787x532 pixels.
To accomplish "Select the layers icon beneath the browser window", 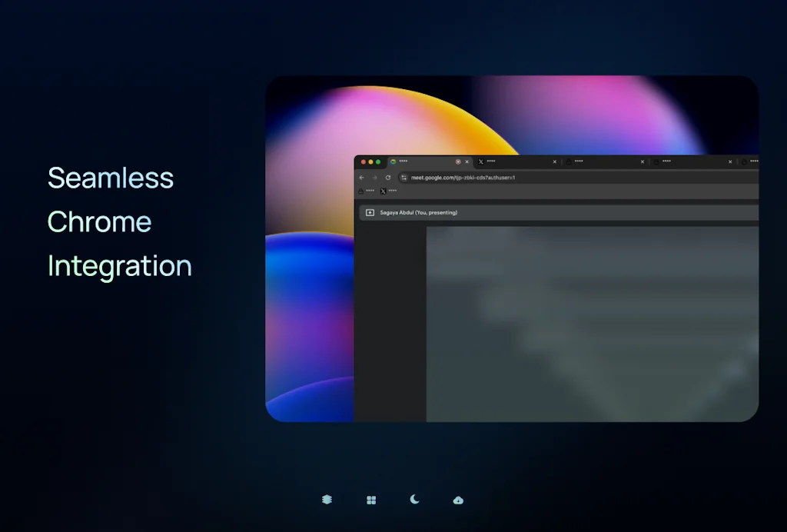I will pos(326,499).
